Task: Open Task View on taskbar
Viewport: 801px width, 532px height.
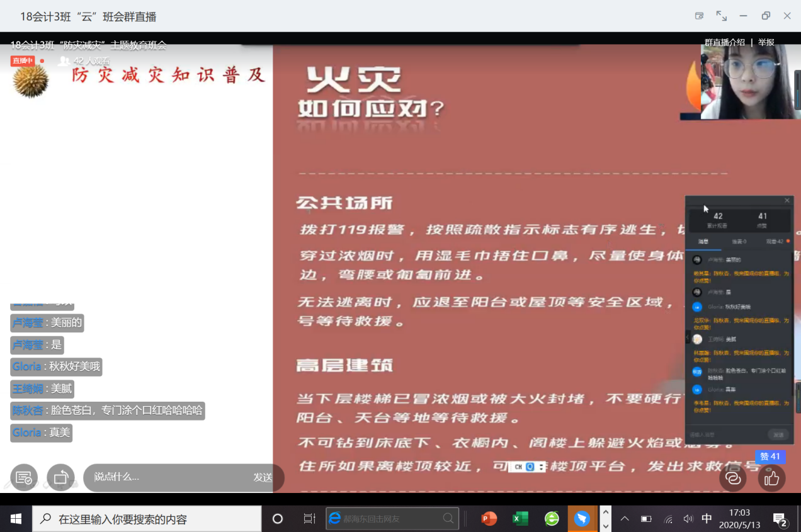Action: 309,519
